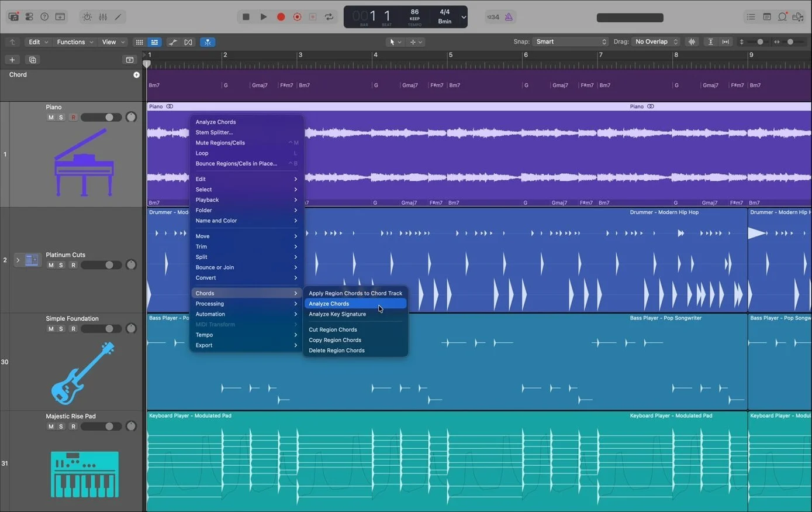Open the Smart Controls dial icon
Viewport: 812px width, 512px height.
(x=87, y=17)
